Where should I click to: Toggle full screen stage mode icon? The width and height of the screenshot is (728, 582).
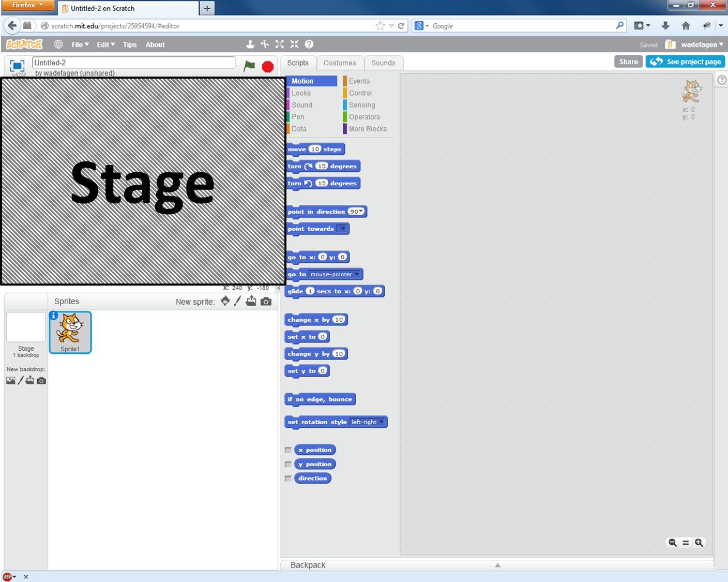[17, 66]
